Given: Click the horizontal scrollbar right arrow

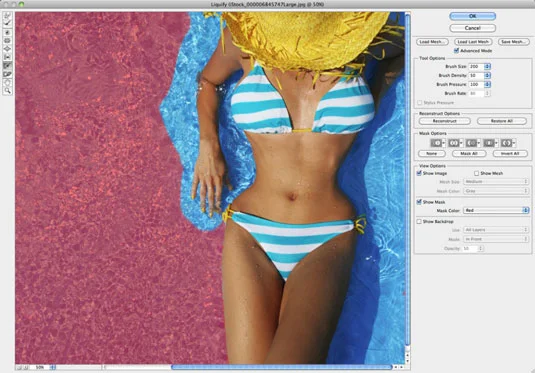Looking at the screenshot, I should (x=402, y=367).
